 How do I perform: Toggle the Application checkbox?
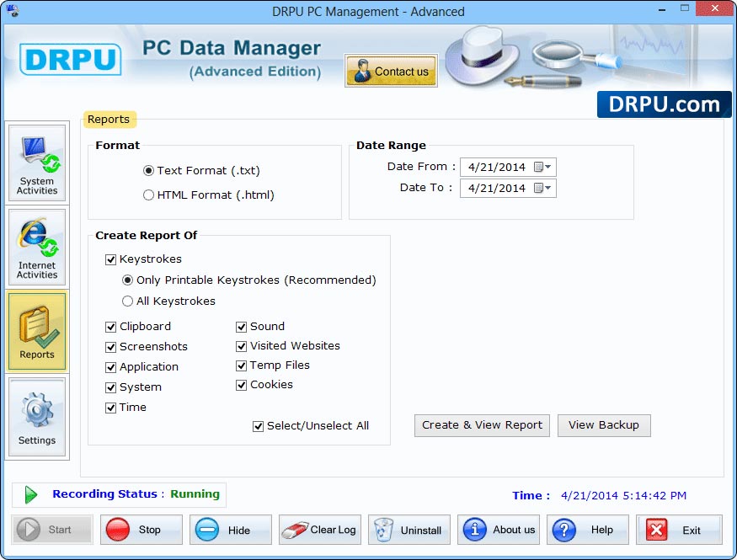coord(110,367)
